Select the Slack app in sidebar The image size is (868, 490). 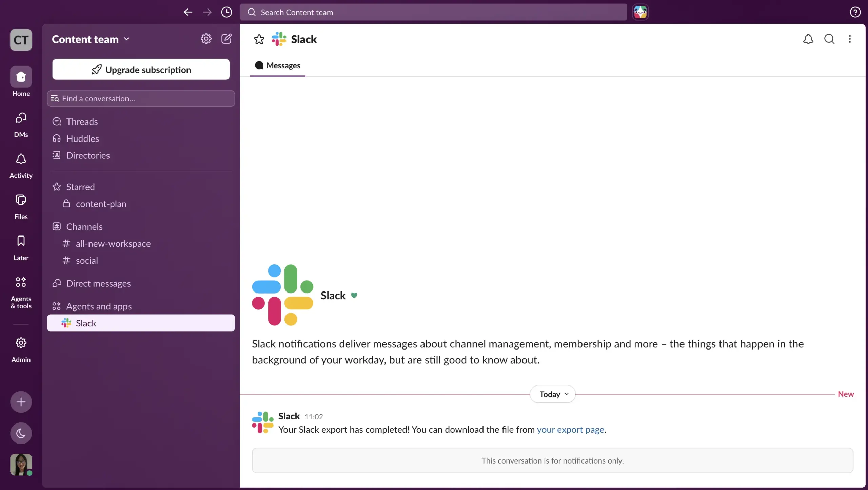pos(141,323)
